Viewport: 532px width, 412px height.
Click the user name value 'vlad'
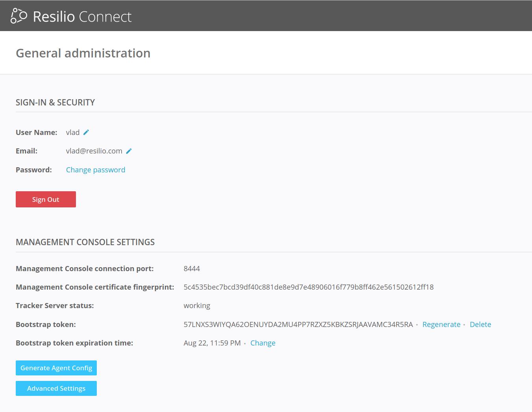[73, 132]
